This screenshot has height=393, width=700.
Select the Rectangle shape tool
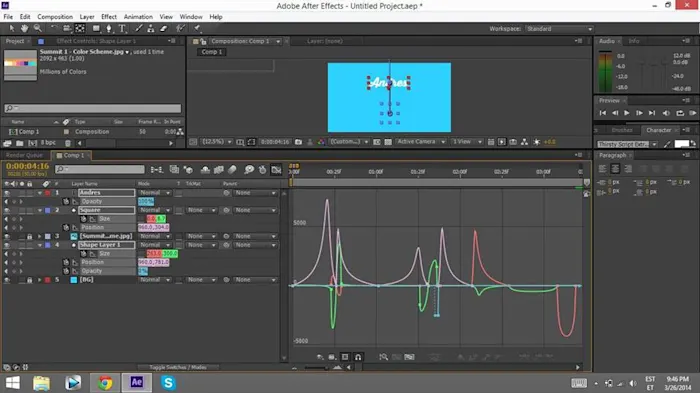click(96, 29)
